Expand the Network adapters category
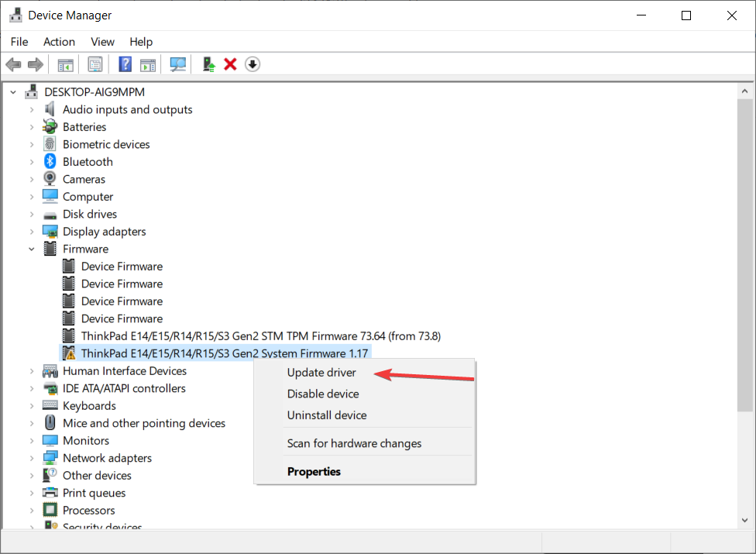 tap(32, 458)
